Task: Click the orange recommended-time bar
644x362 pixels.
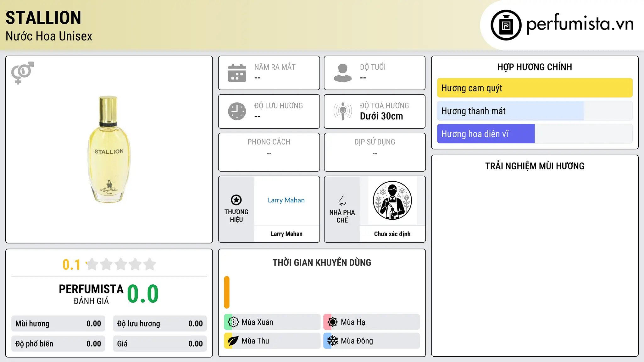Action: coord(227,292)
